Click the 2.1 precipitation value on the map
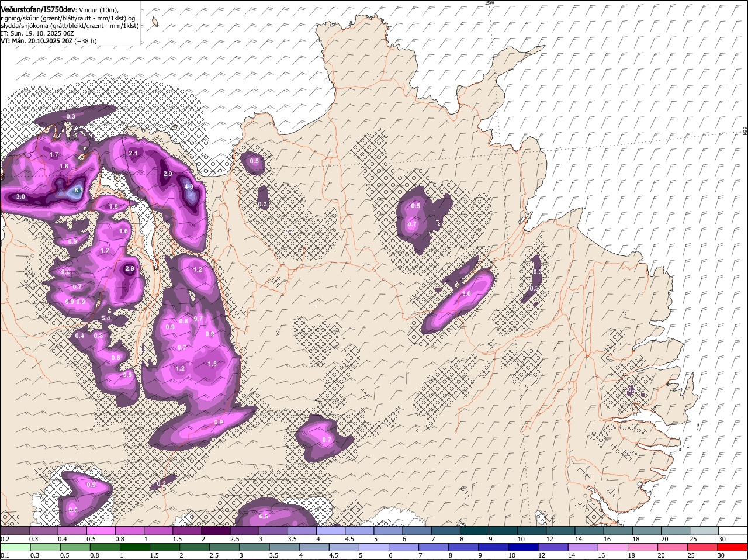748x560 pixels. pos(133,154)
